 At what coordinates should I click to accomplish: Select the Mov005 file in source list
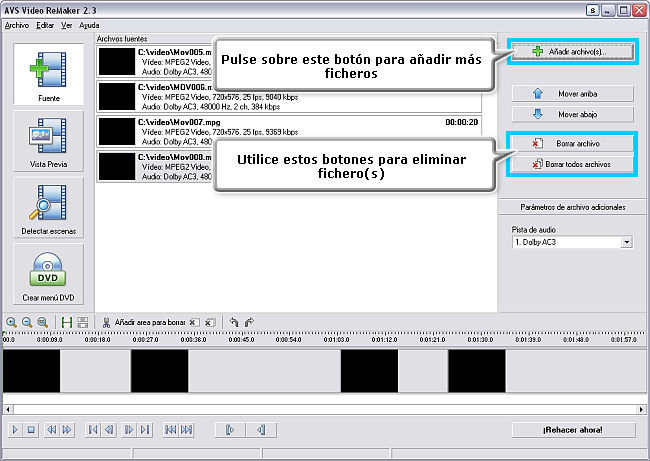coord(155,62)
